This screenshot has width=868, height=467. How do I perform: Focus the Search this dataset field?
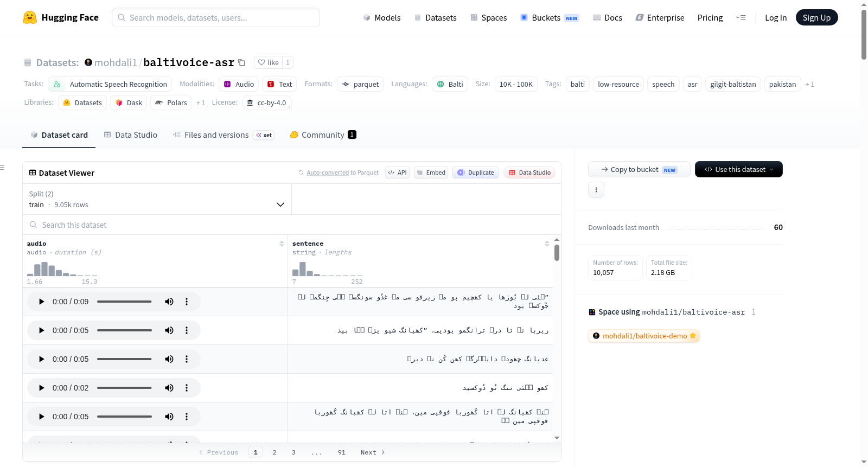(x=292, y=225)
